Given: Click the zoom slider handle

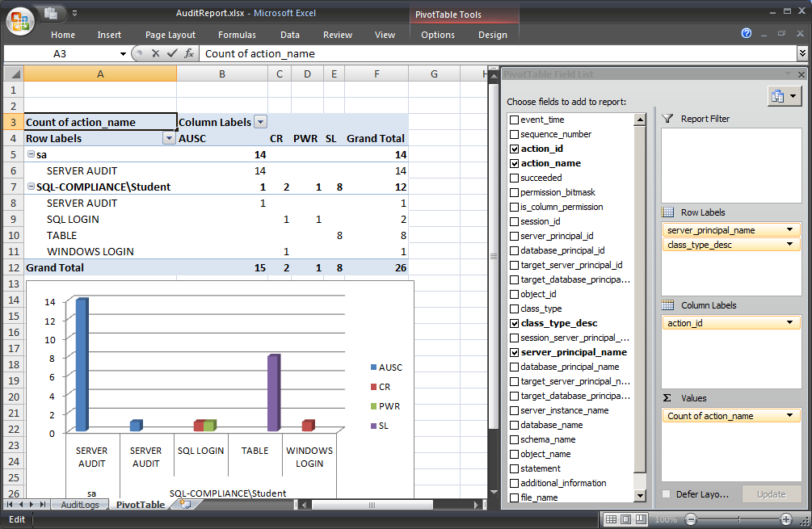Looking at the screenshot, I should pos(738,519).
